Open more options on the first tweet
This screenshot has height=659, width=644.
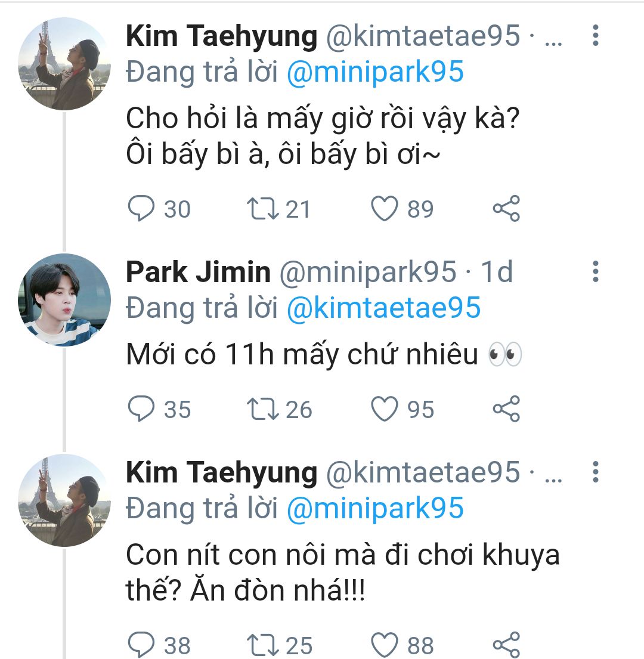point(595,36)
